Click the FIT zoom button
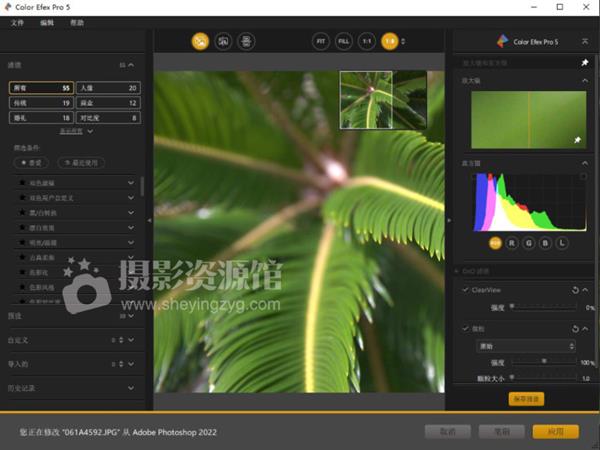The height and width of the screenshot is (450, 600). [320, 42]
